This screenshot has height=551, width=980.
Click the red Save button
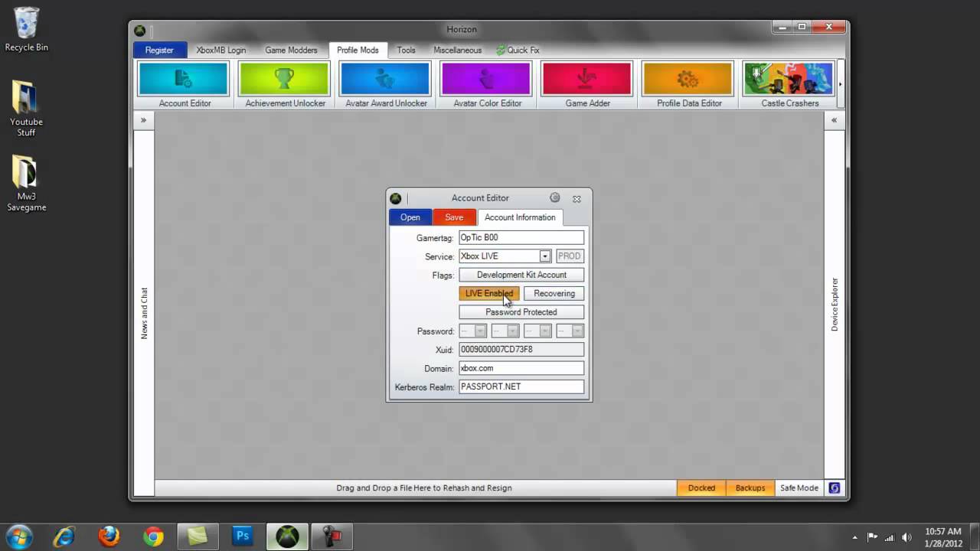[x=454, y=217]
